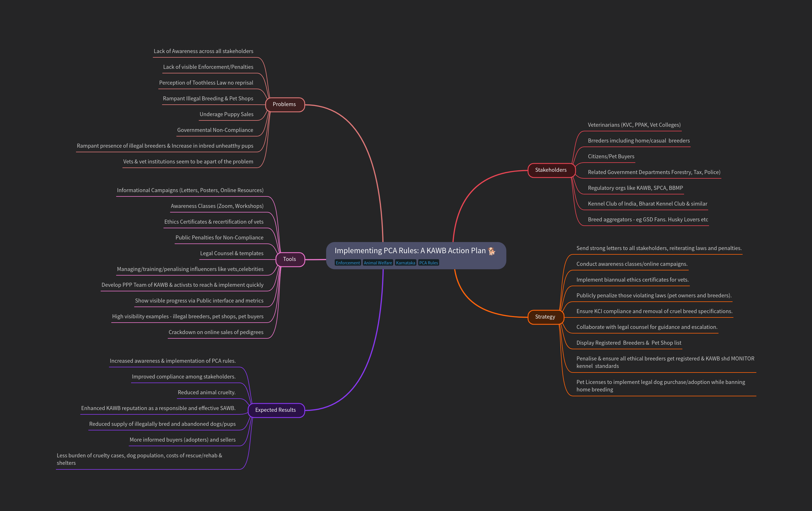Select 'Regulatory orgs like KAWB, SPCA, BBMP'
Image resolution: width=812 pixels, height=511 pixels.
[635, 188]
